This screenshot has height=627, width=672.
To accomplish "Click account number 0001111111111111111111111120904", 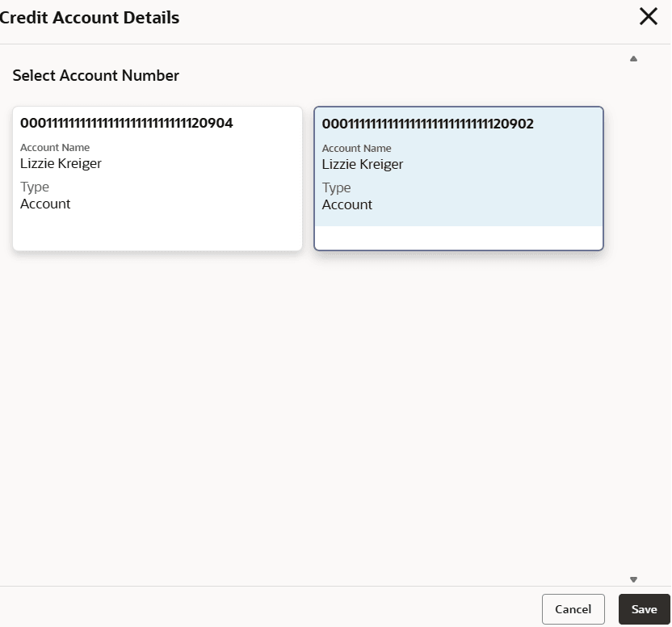I will pos(127,123).
